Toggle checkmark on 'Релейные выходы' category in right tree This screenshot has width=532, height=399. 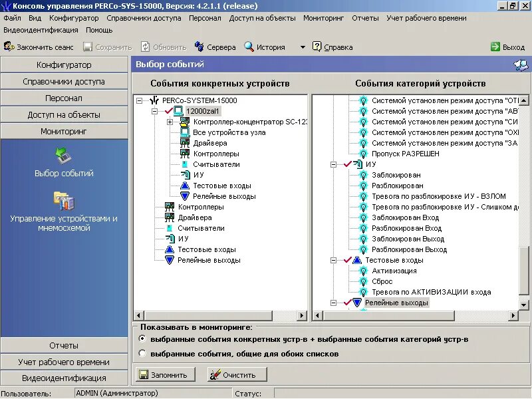coord(348,303)
